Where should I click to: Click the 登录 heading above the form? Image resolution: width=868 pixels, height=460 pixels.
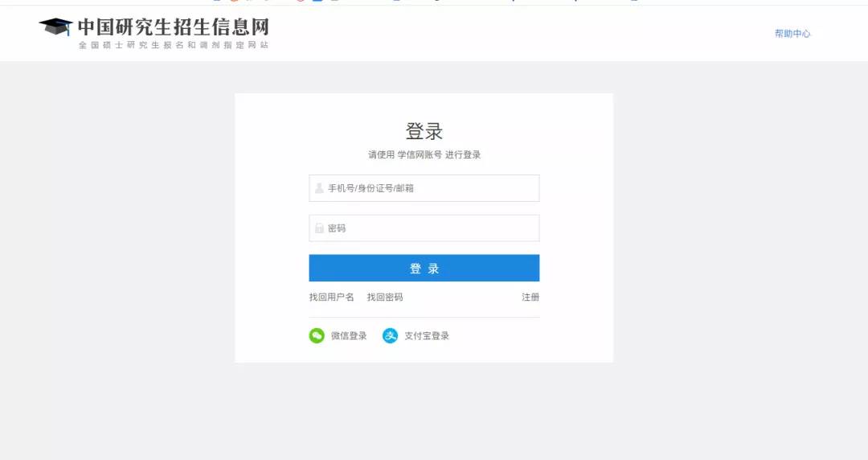(x=424, y=131)
